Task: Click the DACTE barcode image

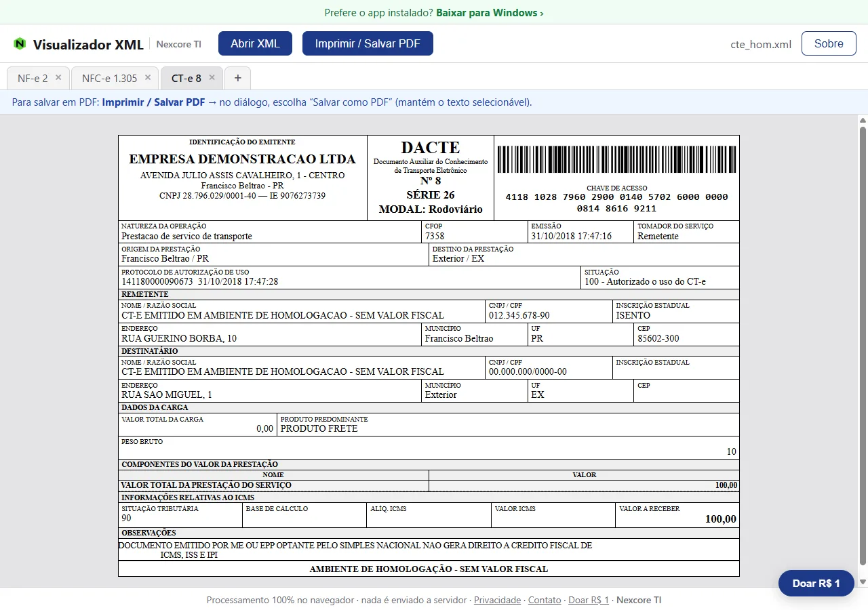Action: tap(616, 160)
